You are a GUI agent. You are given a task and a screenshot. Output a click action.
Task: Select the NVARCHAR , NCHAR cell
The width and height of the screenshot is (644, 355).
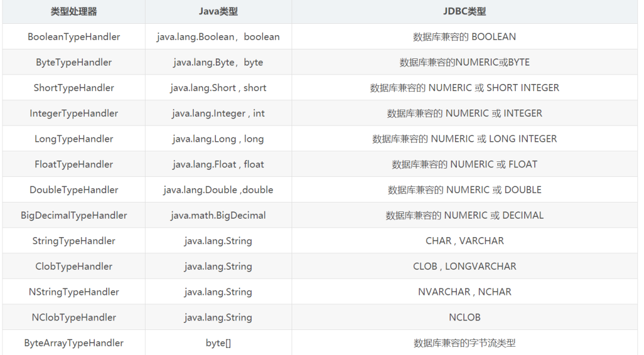[465, 292]
